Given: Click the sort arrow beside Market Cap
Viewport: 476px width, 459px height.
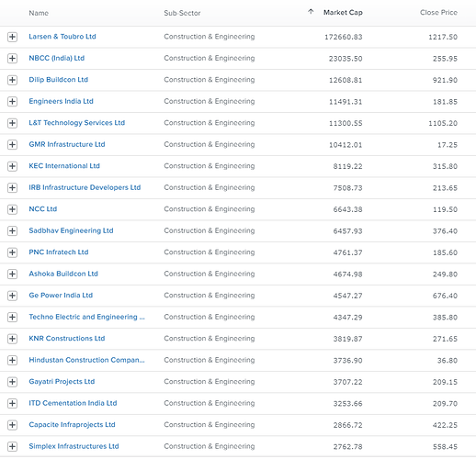Looking at the screenshot, I should coord(311,12).
